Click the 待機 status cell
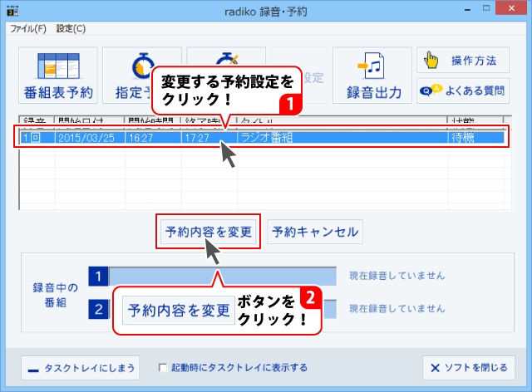Image resolution: width=532 pixels, height=392 pixels. pos(476,138)
